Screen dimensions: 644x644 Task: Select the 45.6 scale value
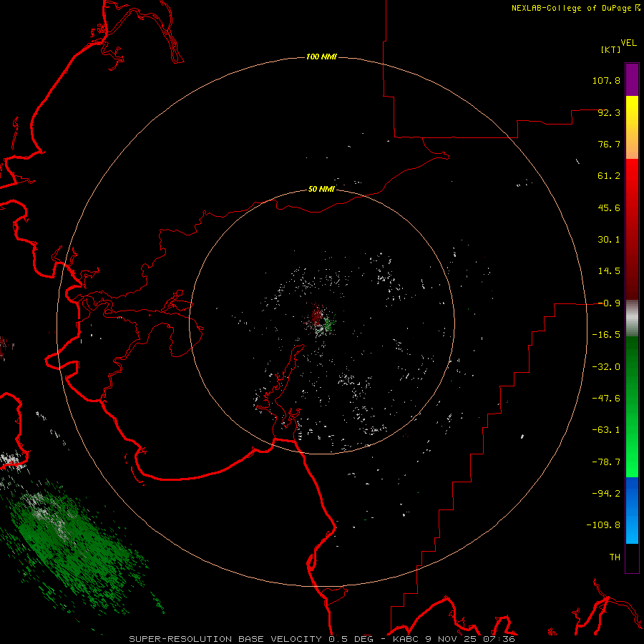609,208
